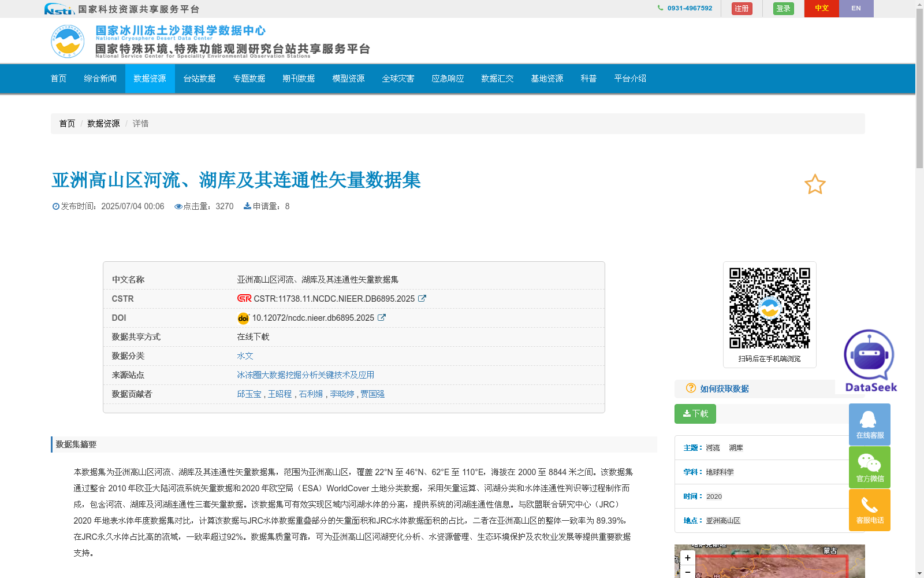Open 应急响应 navigation item
This screenshot has height=578, width=924.
pyautogui.click(x=448, y=79)
